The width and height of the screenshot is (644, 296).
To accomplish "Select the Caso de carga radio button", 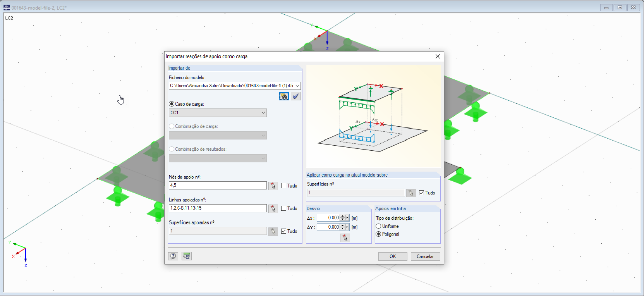I will (x=172, y=104).
